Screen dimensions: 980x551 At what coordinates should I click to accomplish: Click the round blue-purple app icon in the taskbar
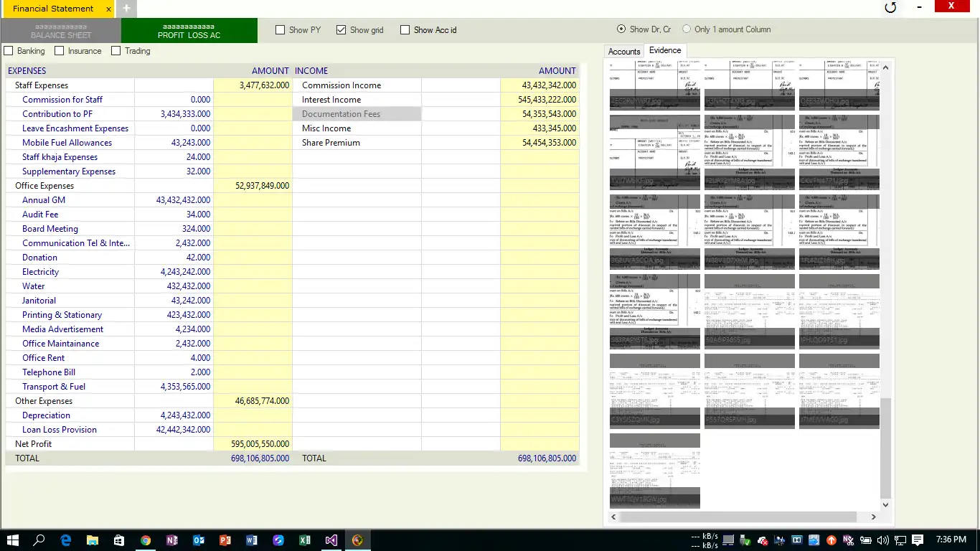coord(278,540)
